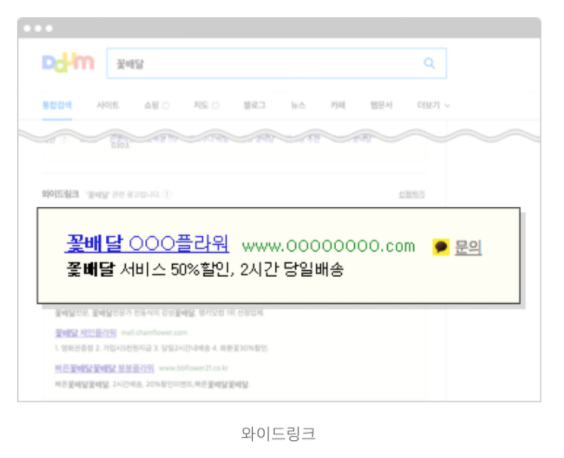The height and width of the screenshot is (458, 564).
Task: Click the KakaoTalk chat icon beside 문의
Action: click(441, 247)
